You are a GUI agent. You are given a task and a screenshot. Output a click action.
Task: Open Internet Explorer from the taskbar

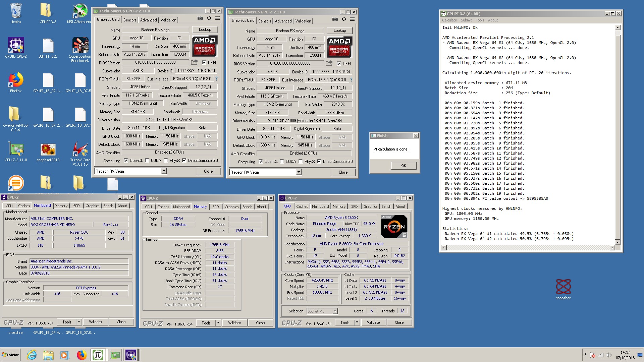coord(32,355)
